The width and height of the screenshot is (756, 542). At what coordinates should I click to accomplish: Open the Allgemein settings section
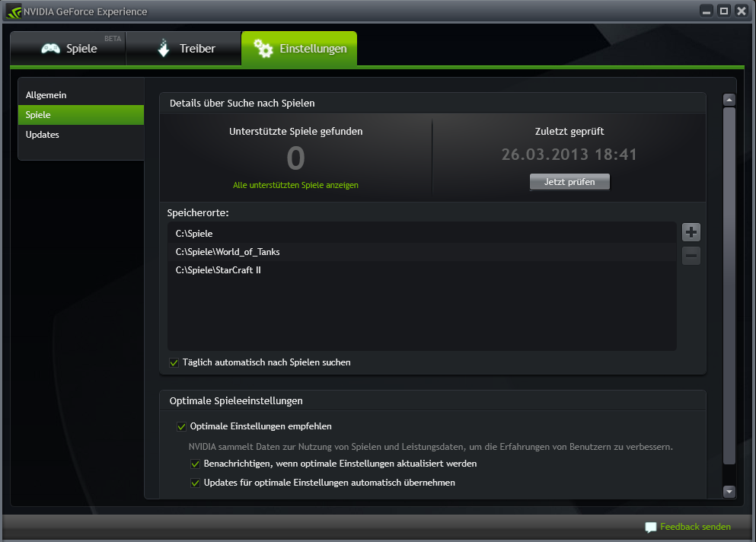tap(81, 95)
